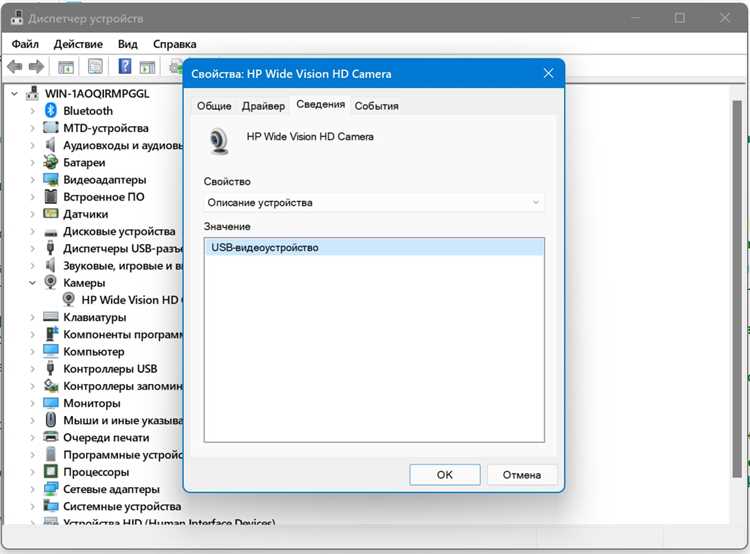This screenshot has width=750, height=554.
Task: Click the Device Manager vertical scrollbar
Action: click(x=737, y=289)
